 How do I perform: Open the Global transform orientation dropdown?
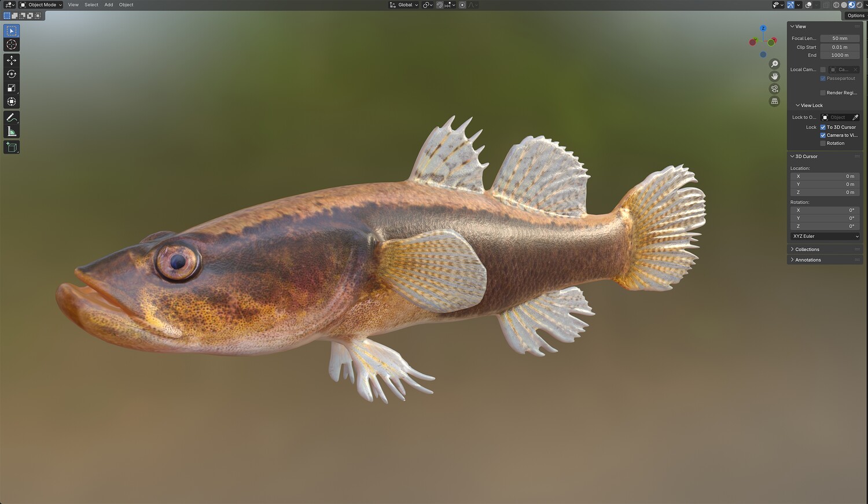coord(403,5)
